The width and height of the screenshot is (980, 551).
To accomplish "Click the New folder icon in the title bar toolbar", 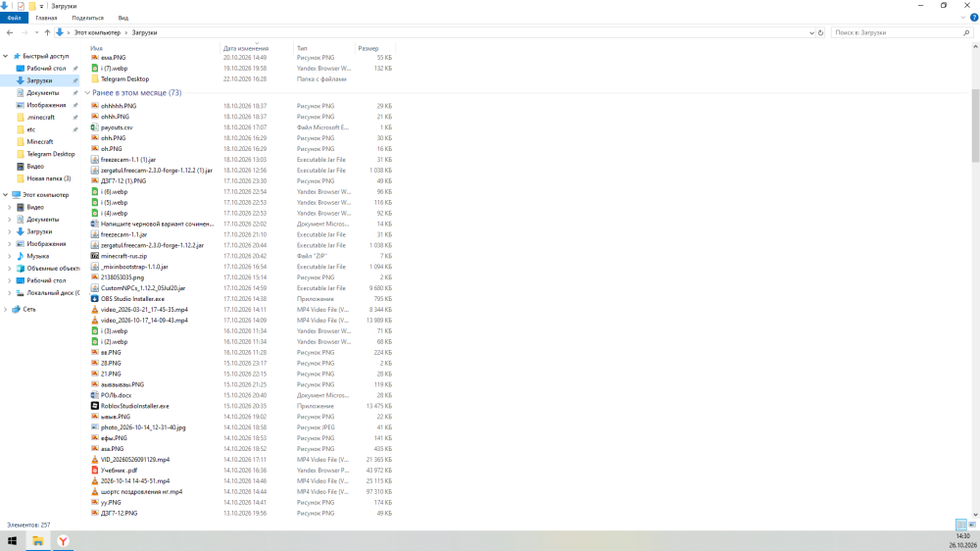I will (x=32, y=6).
